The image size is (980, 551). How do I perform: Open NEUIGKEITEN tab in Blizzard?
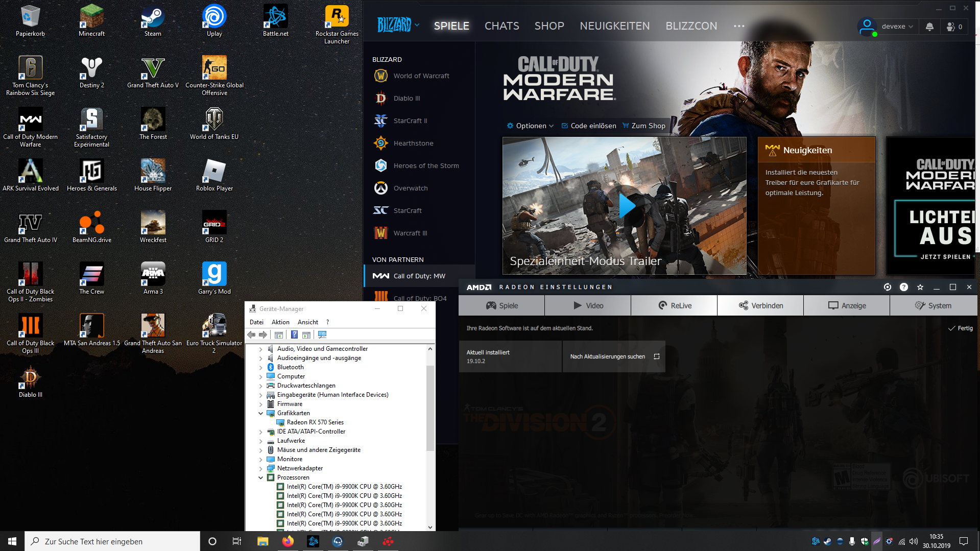[x=615, y=26]
